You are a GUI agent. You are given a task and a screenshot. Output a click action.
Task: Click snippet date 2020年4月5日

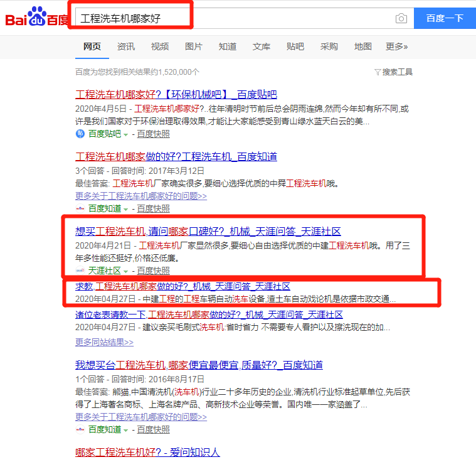click(x=101, y=109)
